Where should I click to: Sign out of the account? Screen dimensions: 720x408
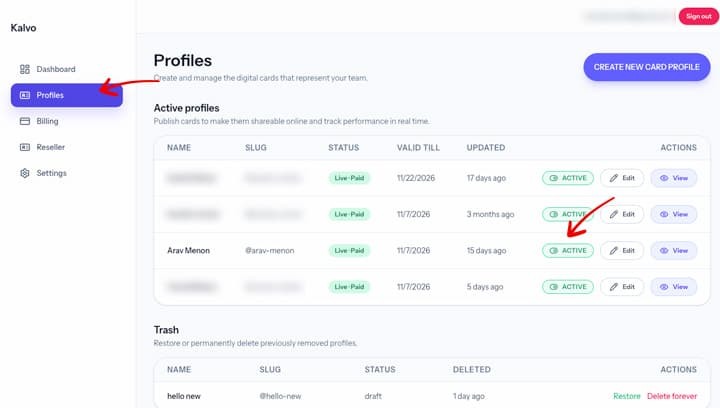[698, 16]
